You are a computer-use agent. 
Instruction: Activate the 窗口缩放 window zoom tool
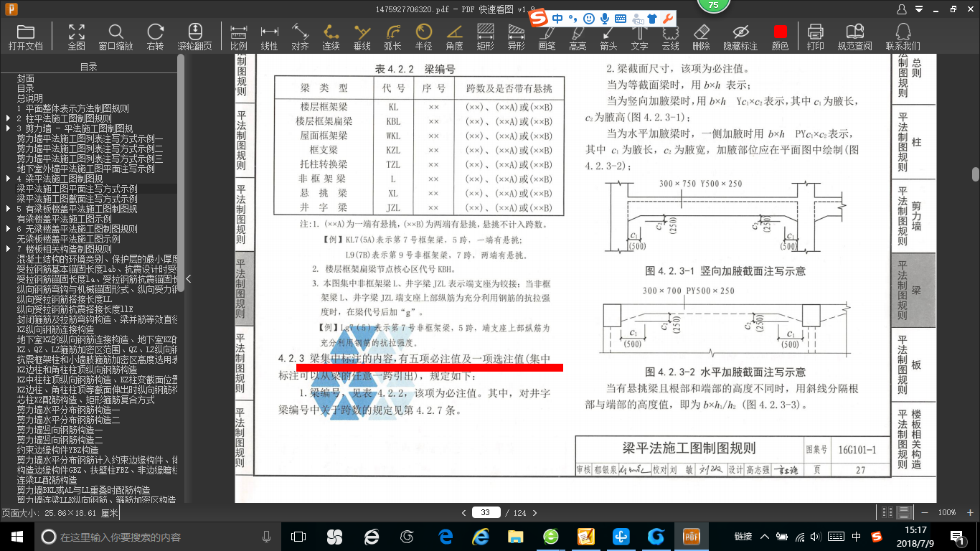(x=116, y=37)
